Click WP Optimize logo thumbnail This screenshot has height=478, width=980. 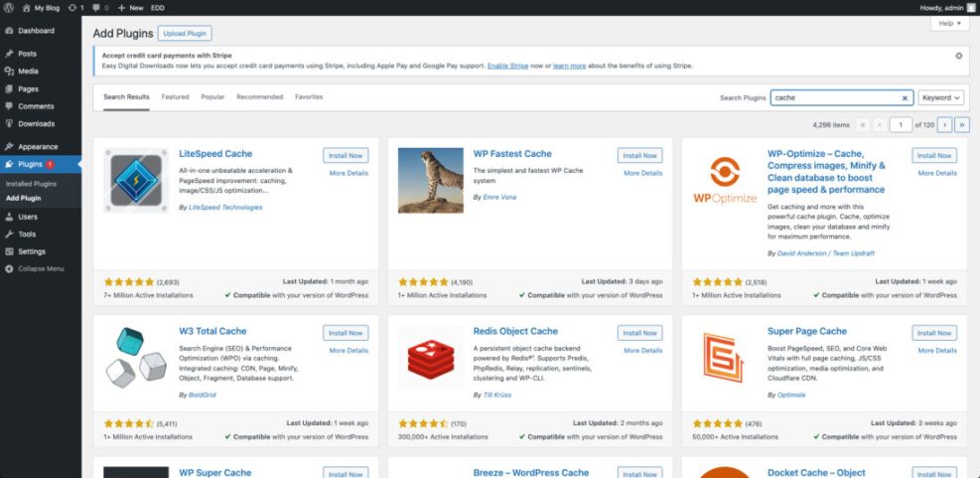725,180
